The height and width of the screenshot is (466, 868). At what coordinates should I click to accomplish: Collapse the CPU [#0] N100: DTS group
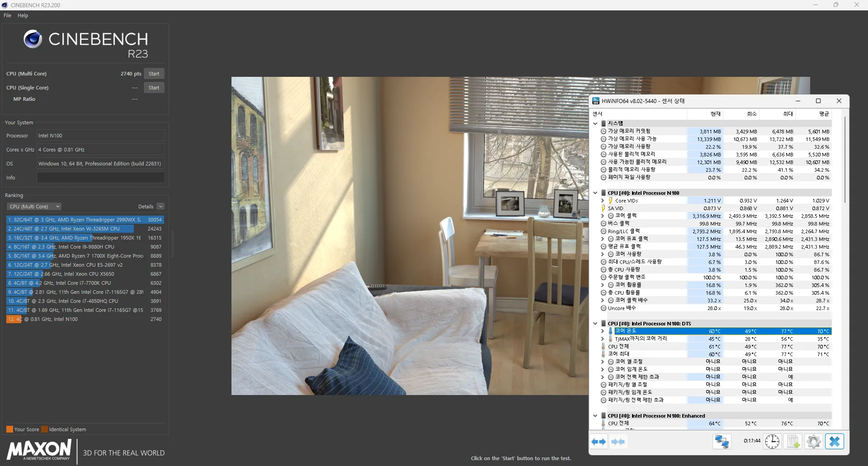pyautogui.click(x=595, y=324)
